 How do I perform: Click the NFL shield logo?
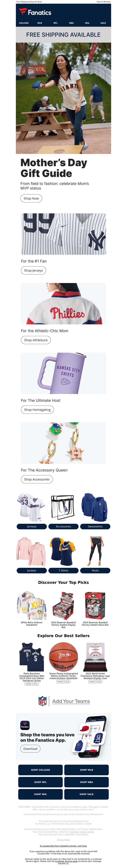pos(42,701)
